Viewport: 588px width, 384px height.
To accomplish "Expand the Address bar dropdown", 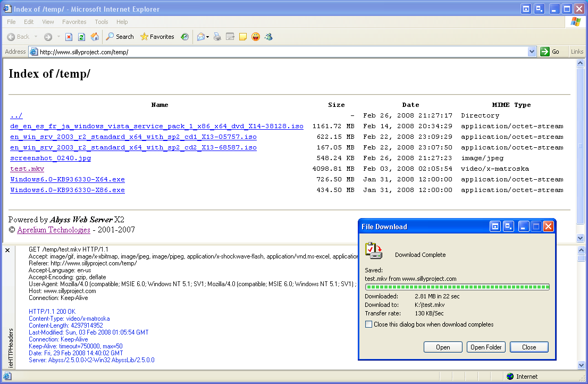I will [532, 52].
